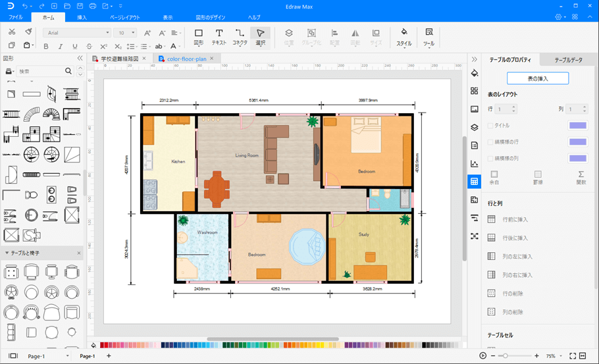Activate the Select (選択) tool

point(261,38)
